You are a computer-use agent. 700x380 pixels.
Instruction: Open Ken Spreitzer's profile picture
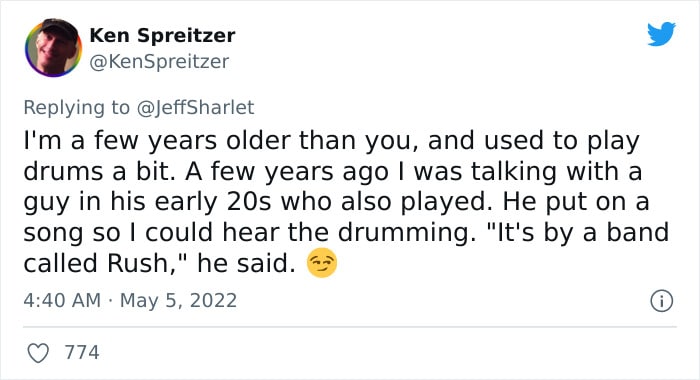click(53, 48)
